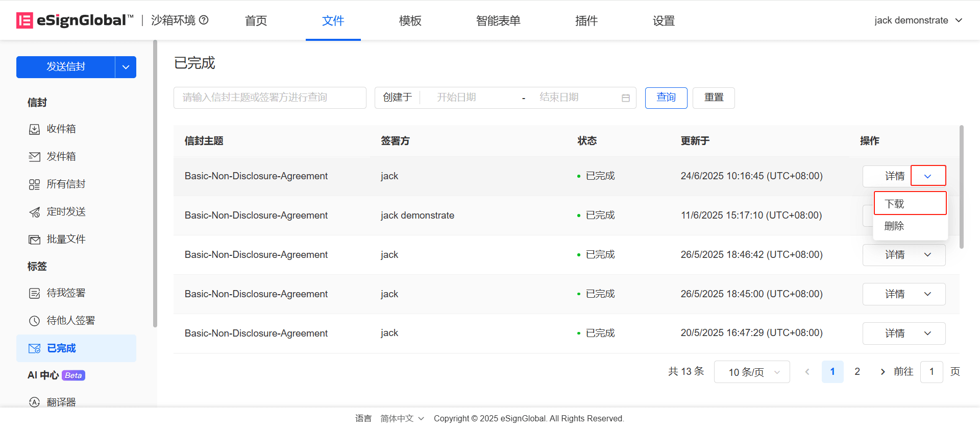
Task: Open the Outbox (发件箱) envelope icon
Action: (x=34, y=157)
